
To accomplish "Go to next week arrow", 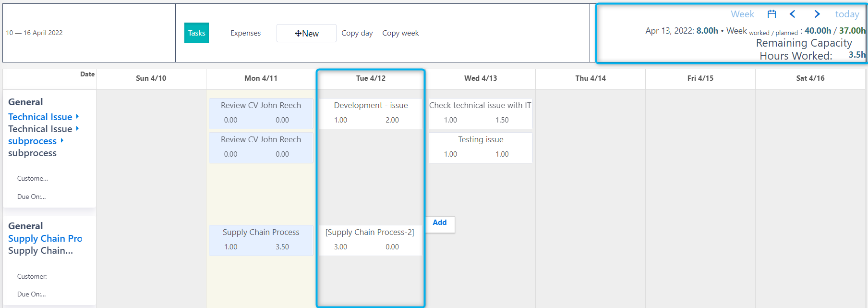I will 817,14.
